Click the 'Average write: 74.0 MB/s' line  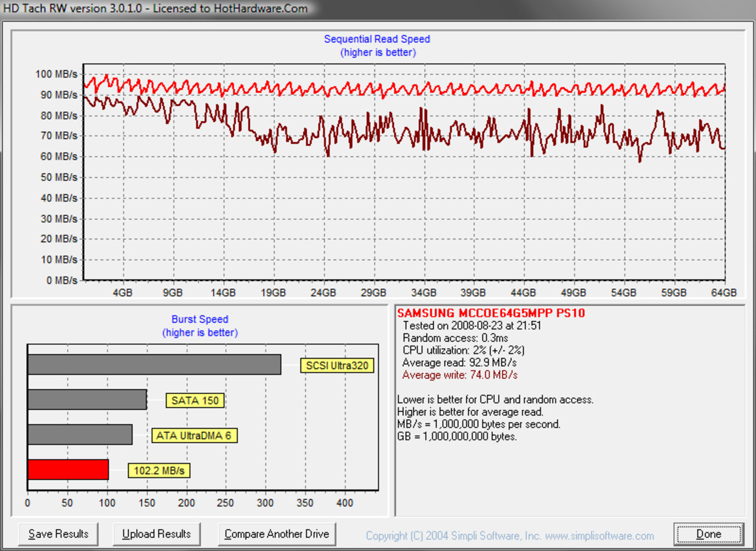pos(460,375)
